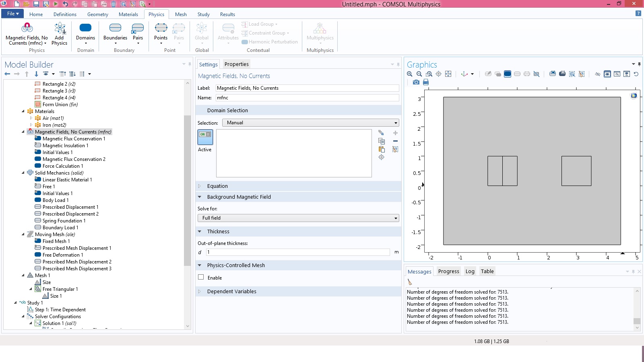Expand the Dependent Variables section
This screenshot has width=644, height=362.
pyautogui.click(x=231, y=292)
